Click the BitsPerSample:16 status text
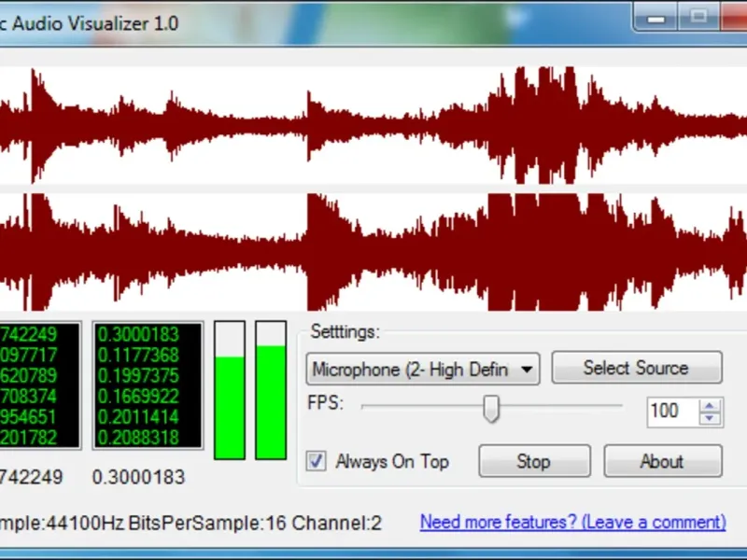Screen dimensions: 747x560 [x=207, y=523]
